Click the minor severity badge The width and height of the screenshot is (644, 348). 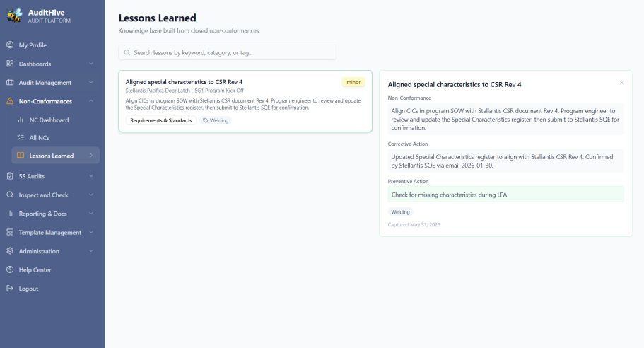pyautogui.click(x=353, y=82)
